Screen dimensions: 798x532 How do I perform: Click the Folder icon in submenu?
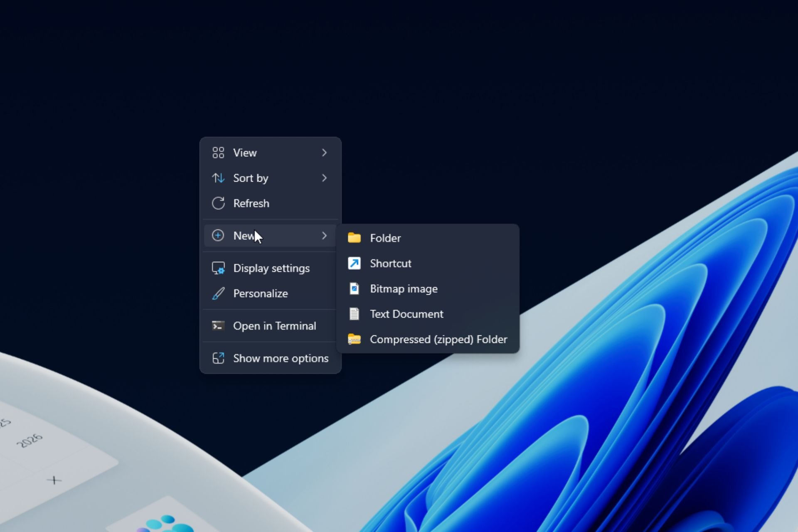pos(354,238)
